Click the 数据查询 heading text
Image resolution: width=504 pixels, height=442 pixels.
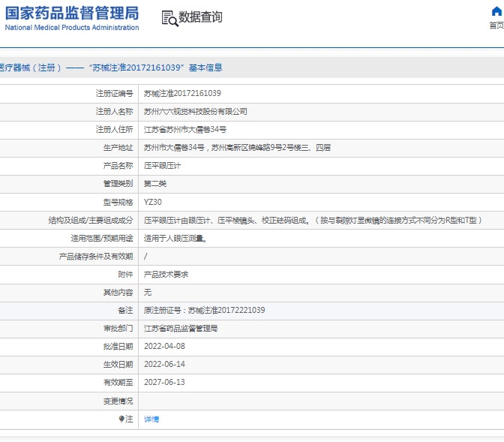tap(200, 17)
